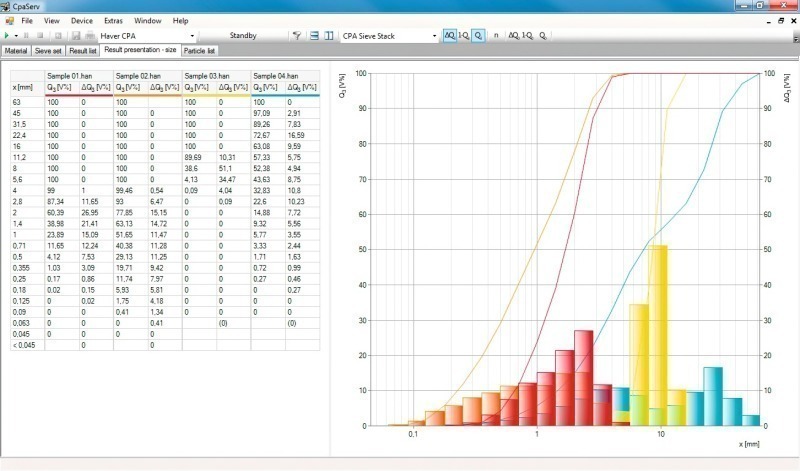This screenshot has height=471, width=800.
Task: Select the x value 63 row cell
Action: [27, 102]
